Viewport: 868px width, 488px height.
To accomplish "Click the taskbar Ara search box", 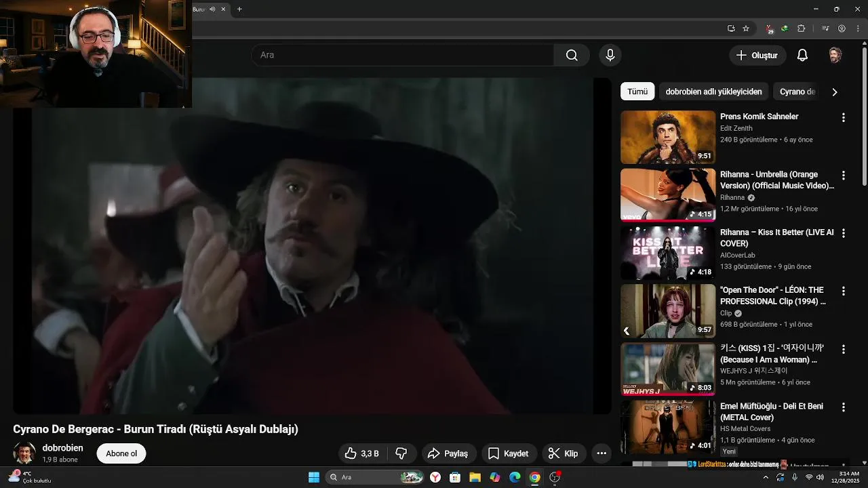I will point(375,477).
